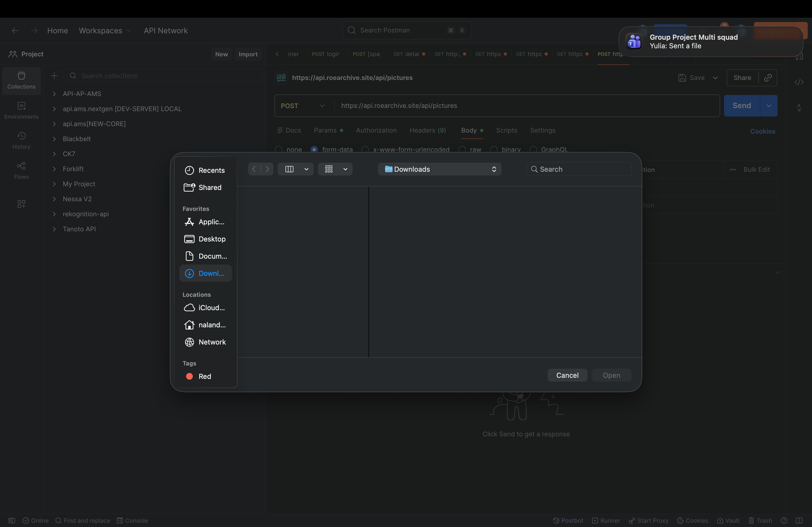The image size is (812, 527).
Task: Cancel the file picker dialog
Action: [567, 375]
